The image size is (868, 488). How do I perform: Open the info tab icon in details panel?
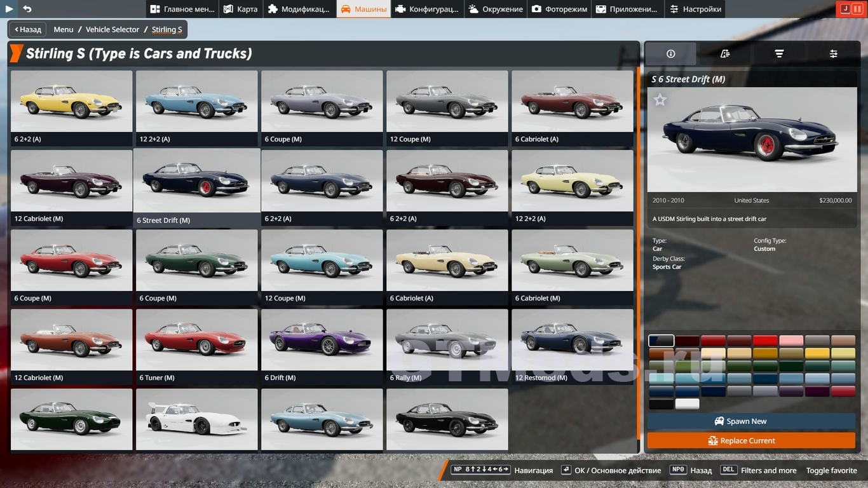tap(670, 54)
